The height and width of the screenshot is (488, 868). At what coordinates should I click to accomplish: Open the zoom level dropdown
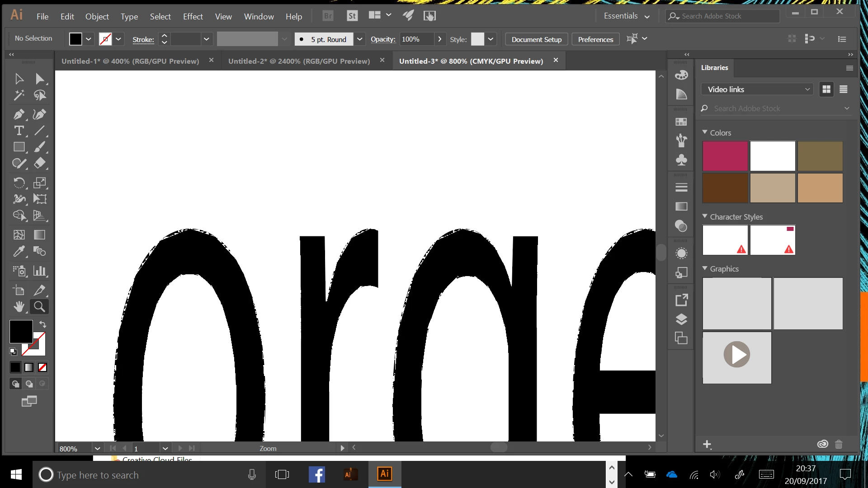[x=97, y=448]
